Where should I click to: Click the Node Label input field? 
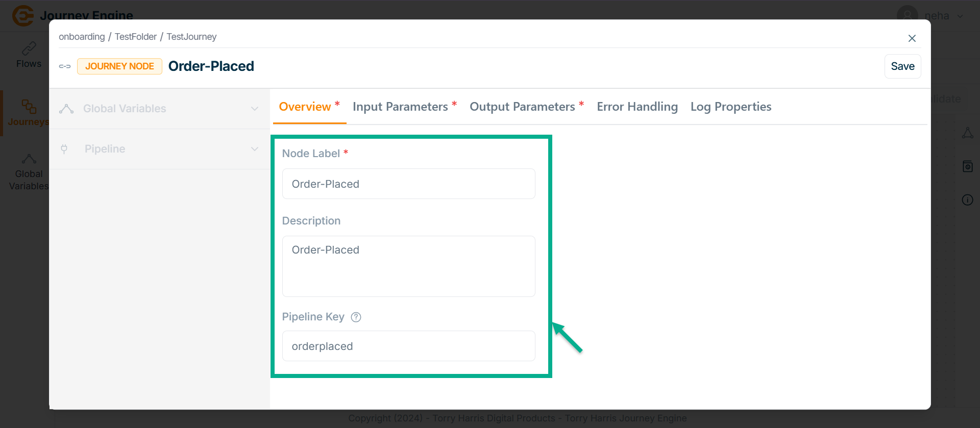click(x=408, y=184)
